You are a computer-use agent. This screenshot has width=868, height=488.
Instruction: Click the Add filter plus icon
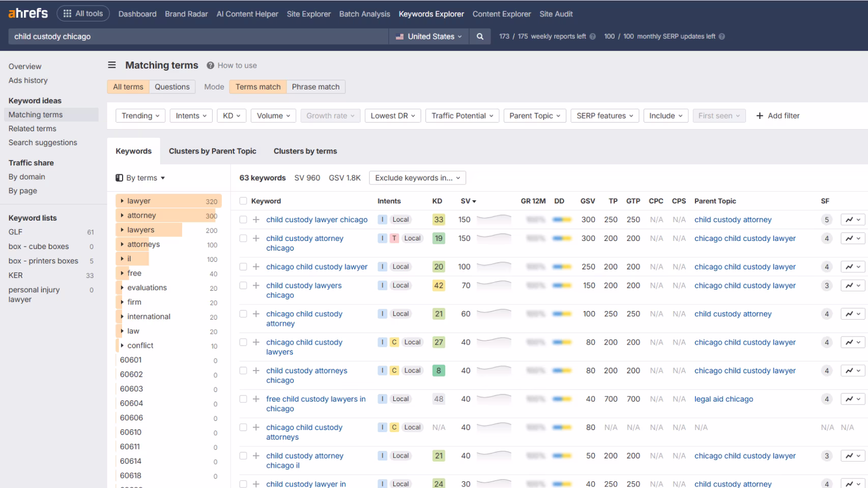coord(760,116)
